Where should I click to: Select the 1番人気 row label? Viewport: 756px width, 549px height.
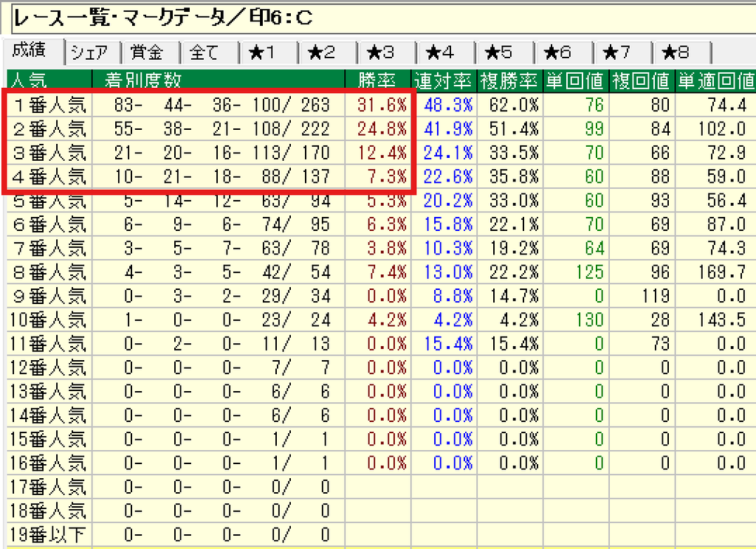point(49,105)
